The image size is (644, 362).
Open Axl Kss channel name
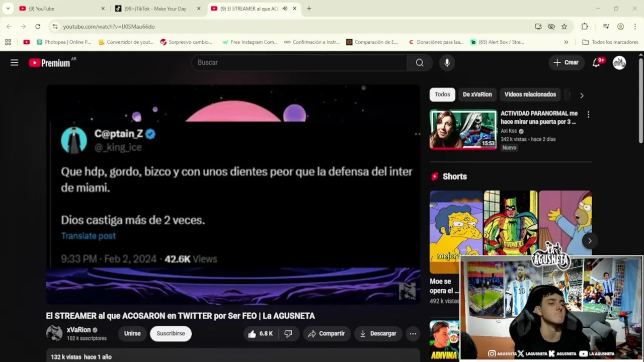pyautogui.click(x=509, y=131)
